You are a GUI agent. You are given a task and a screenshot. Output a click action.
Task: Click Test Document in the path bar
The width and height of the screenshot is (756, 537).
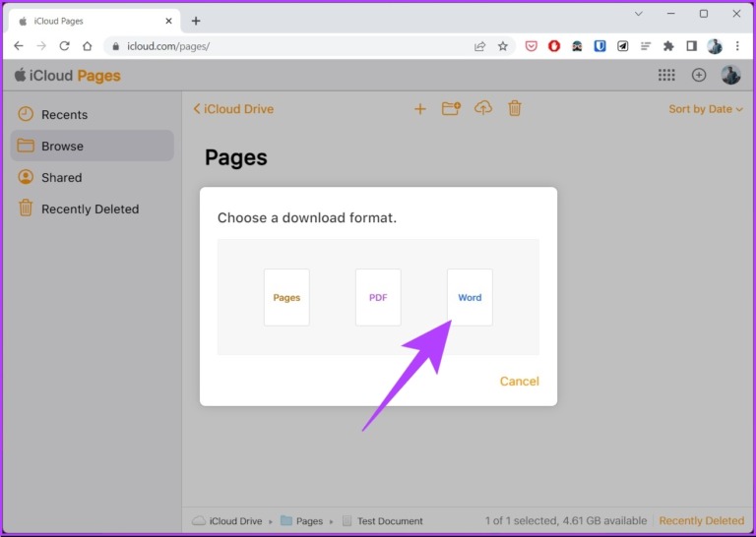click(x=382, y=520)
